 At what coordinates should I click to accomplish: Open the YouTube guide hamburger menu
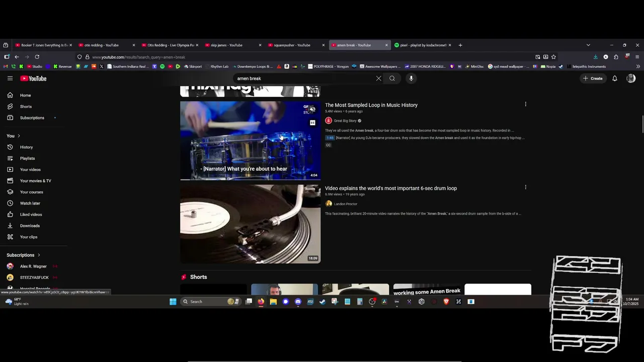10,78
